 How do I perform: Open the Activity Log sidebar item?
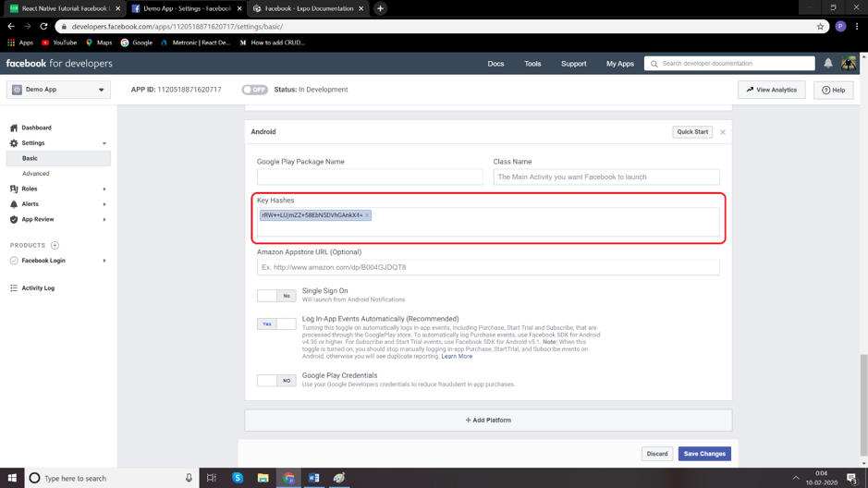32,288
